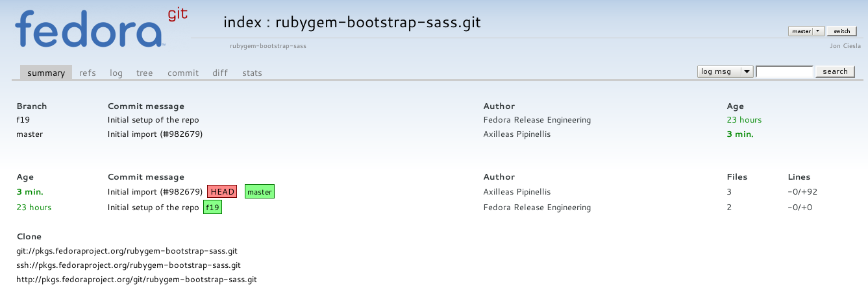868x288 pixels.
Task: Click the green f19 tag label
Action: [212, 208]
